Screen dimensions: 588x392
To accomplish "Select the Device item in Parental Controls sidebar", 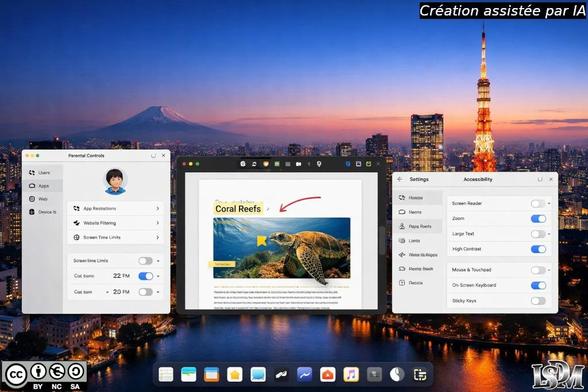I will [x=42, y=212].
